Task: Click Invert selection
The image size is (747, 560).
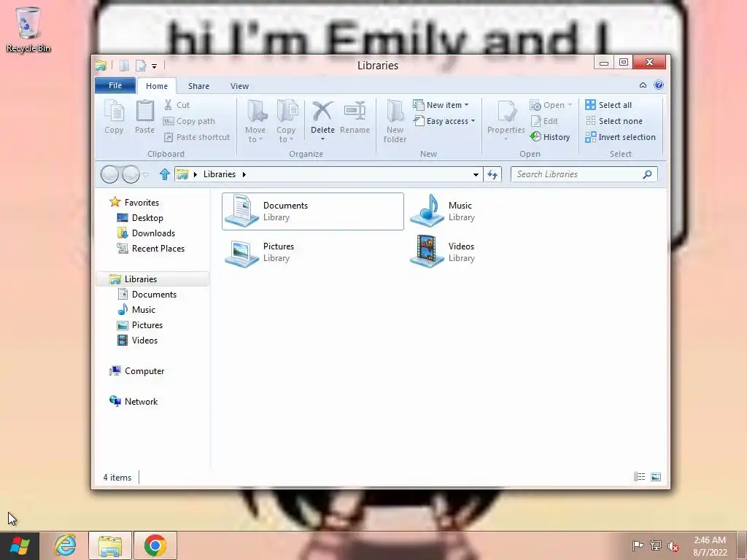Action: 620,137
